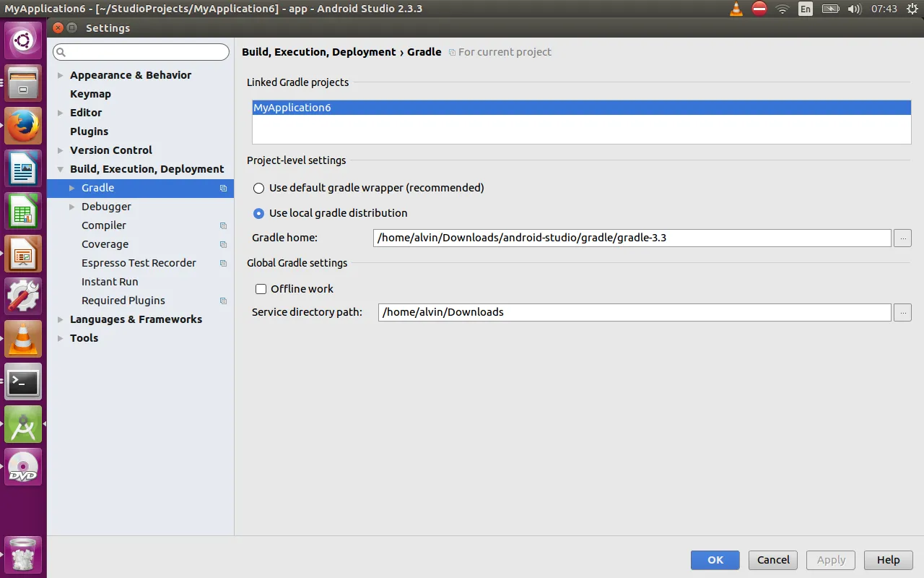The image size is (924, 578).
Task: Open the Keymap settings page
Action: pyautogui.click(x=90, y=94)
